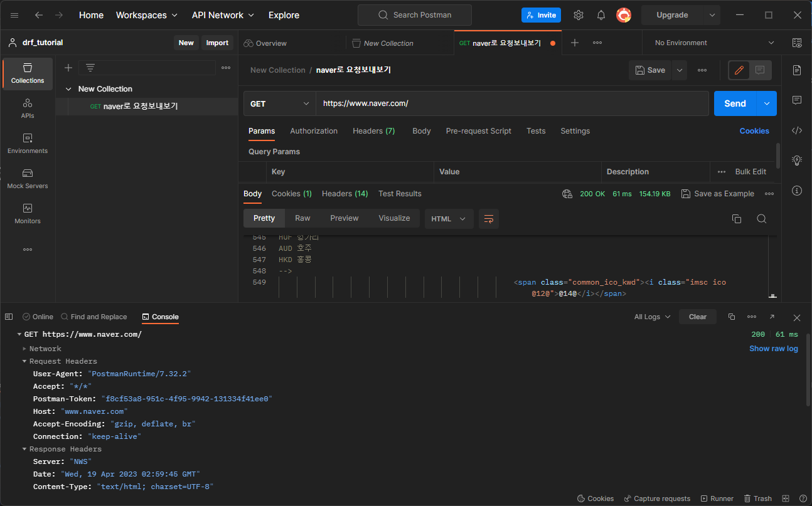812x506 pixels.
Task: Open the Code snippet icon in right sidebar
Action: pyautogui.click(x=797, y=130)
